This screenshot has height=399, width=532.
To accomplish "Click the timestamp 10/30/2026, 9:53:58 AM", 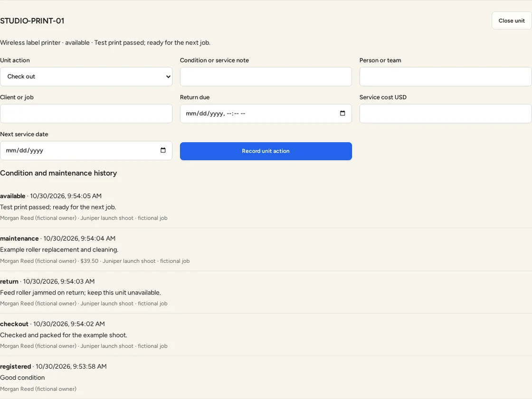I will [x=71, y=366].
